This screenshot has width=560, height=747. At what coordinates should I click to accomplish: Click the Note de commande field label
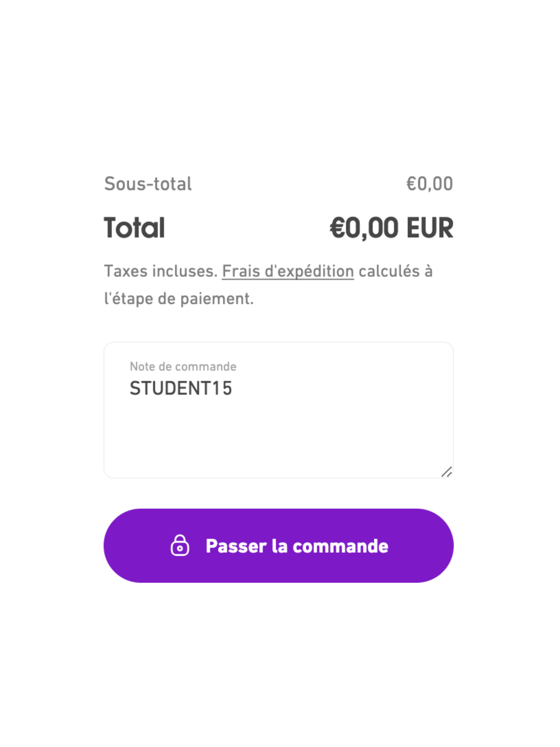183,366
